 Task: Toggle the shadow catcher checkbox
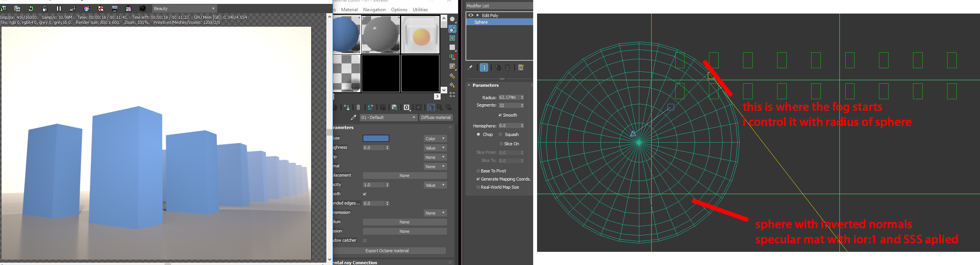coord(365,241)
